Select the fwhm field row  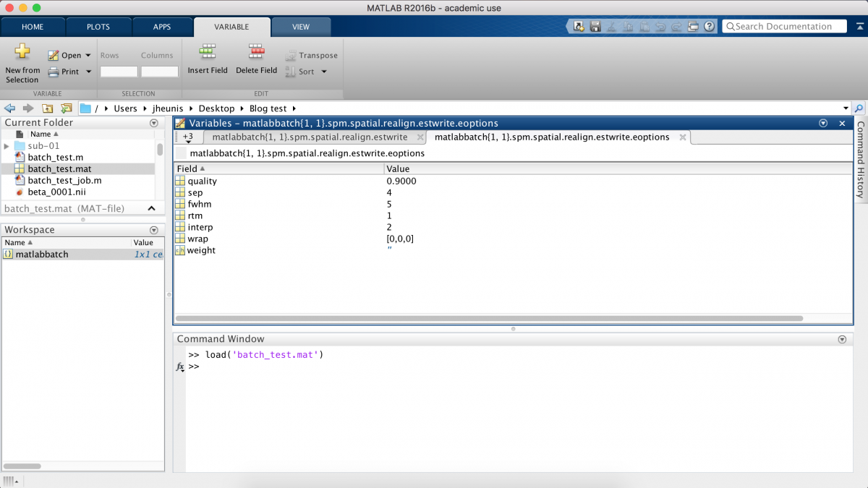(x=513, y=204)
